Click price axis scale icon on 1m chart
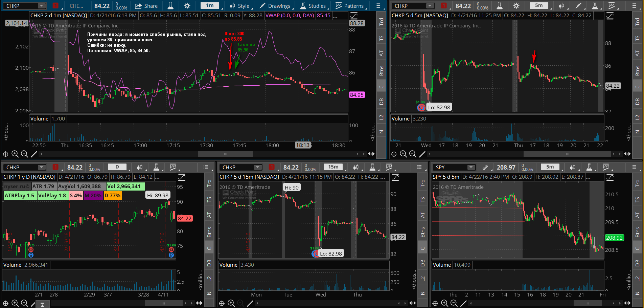Viewport: 644px width, 308px height. [354, 16]
